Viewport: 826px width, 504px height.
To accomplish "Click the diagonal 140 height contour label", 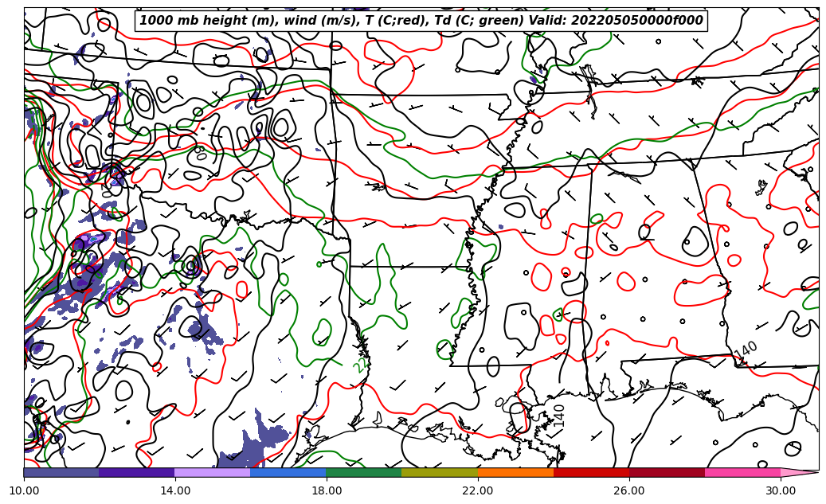I will pyautogui.click(x=746, y=350).
